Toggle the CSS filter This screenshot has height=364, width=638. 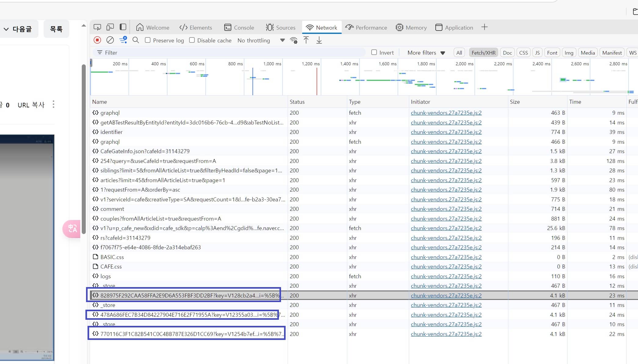tap(524, 52)
